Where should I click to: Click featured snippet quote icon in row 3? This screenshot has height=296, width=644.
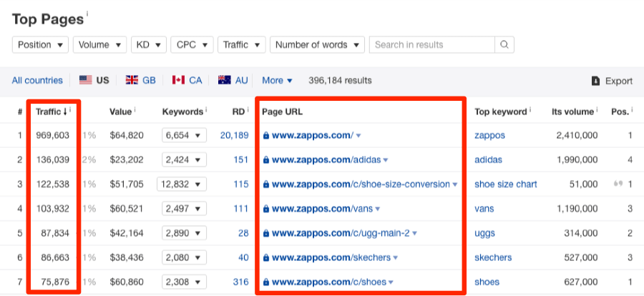tap(618, 184)
